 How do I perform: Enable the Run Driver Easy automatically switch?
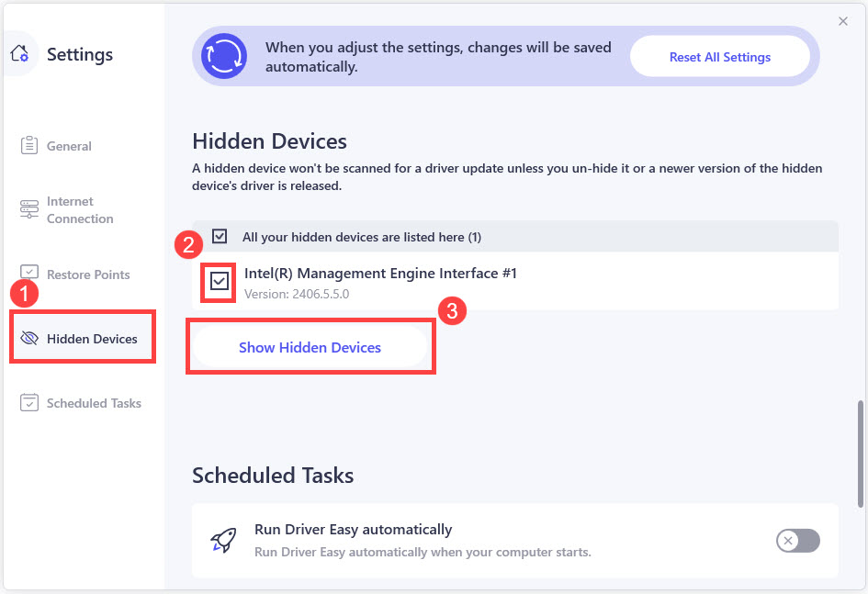tap(797, 541)
